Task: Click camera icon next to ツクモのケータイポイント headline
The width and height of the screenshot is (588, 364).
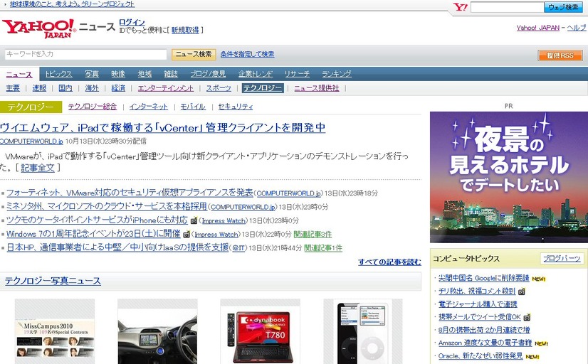Action: (194, 220)
